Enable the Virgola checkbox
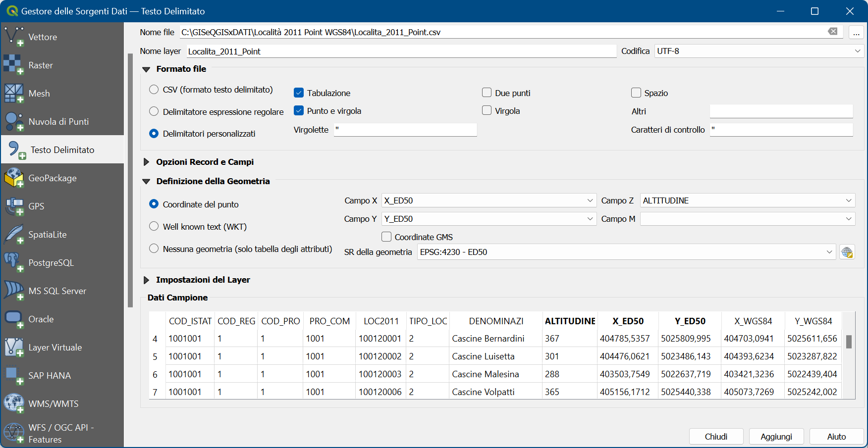The width and height of the screenshot is (868, 448). point(487,110)
